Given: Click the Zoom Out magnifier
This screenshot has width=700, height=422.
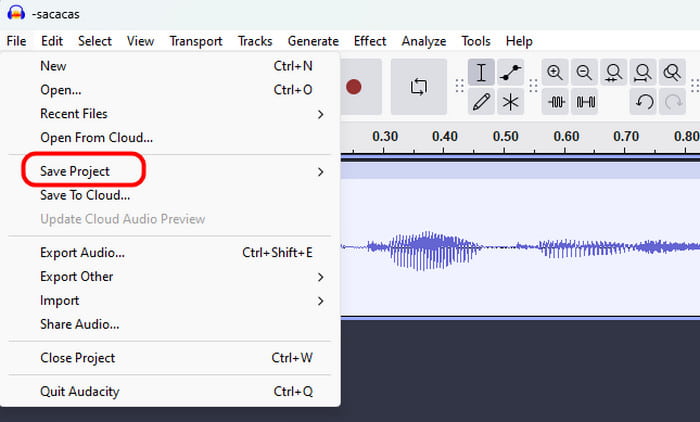Looking at the screenshot, I should (584, 72).
